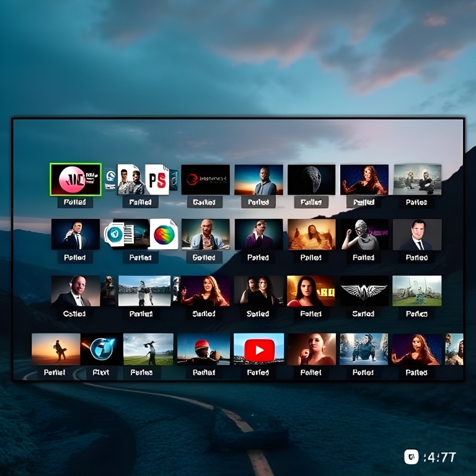
Task: Select the red helmet thumbnail
Action: tap(203, 349)
